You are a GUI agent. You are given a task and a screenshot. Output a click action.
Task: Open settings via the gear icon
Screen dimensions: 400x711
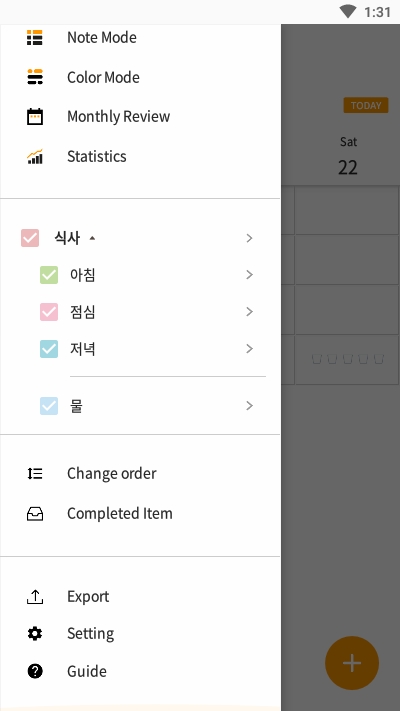pos(34,633)
